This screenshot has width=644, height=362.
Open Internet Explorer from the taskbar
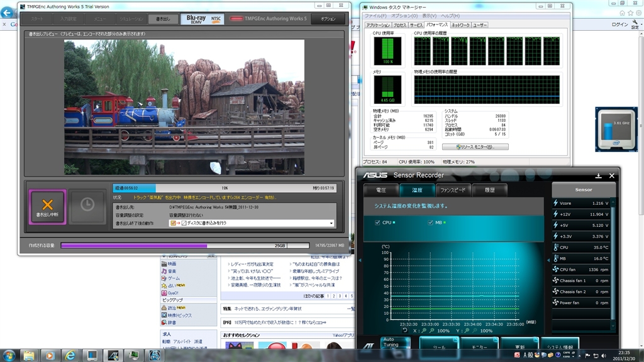pyautogui.click(x=70, y=355)
